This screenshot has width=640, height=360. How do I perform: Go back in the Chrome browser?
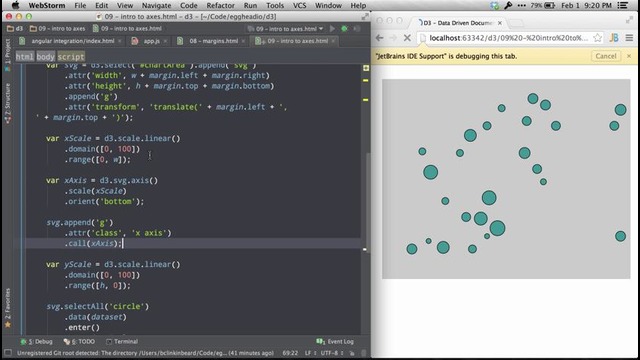click(x=380, y=38)
